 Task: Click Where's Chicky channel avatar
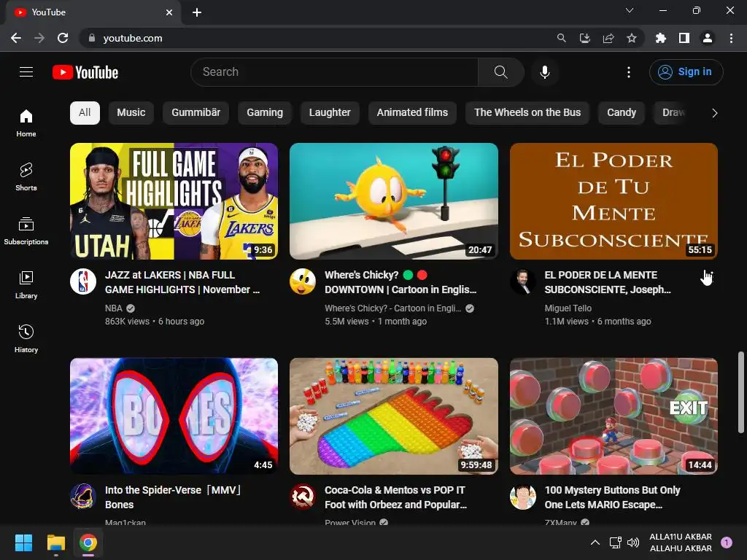click(x=303, y=281)
